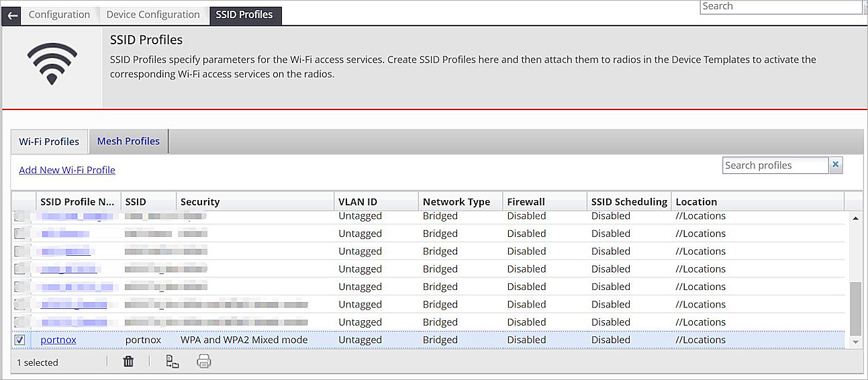Image resolution: width=868 pixels, height=380 pixels.
Task: Click the large Wi-Fi signal icon
Action: point(52,64)
